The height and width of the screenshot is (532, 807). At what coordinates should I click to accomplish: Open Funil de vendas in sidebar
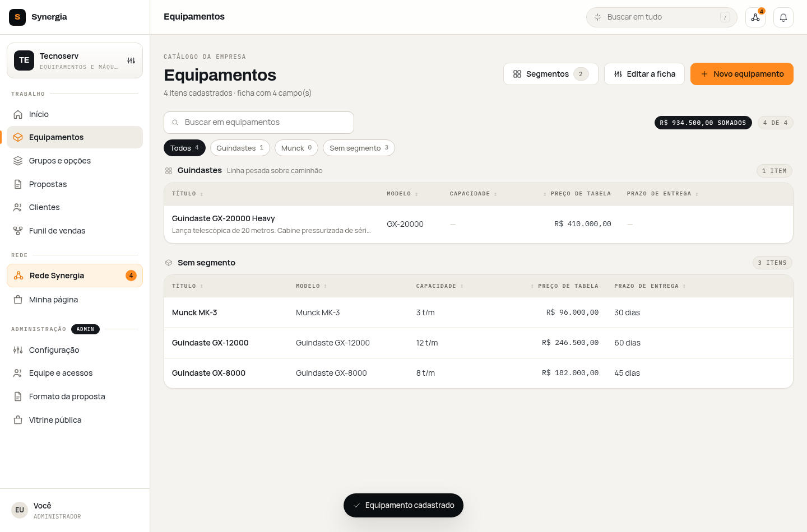(75, 231)
